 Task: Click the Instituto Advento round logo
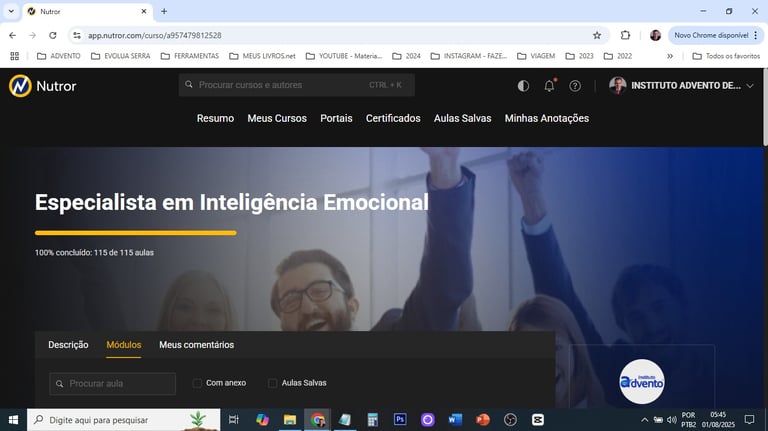click(642, 382)
